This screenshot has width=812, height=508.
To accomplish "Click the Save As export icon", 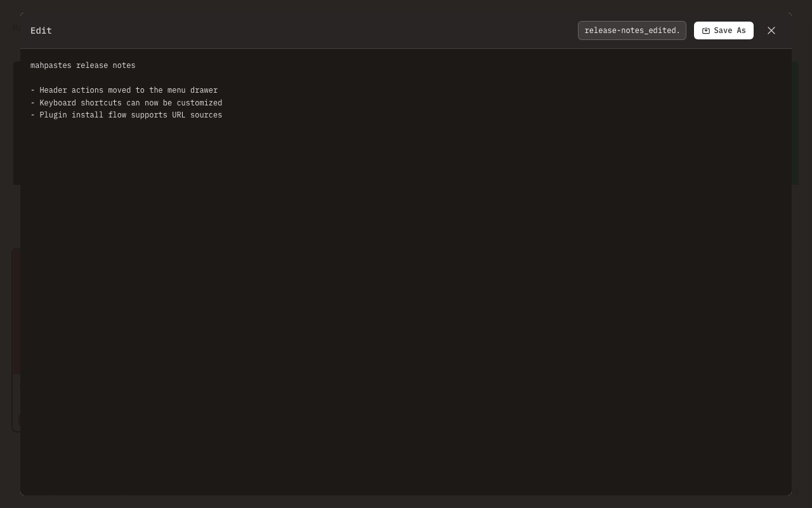I will pos(706,30).
